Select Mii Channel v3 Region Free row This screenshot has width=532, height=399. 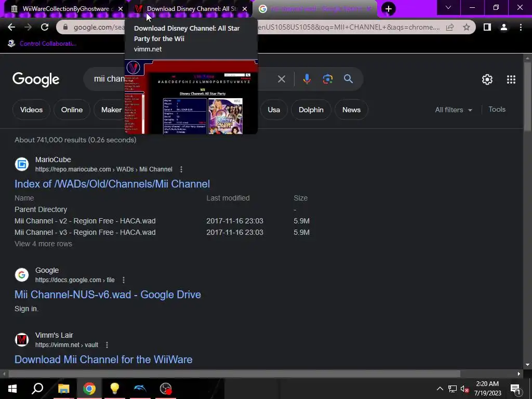pos(162,232)
